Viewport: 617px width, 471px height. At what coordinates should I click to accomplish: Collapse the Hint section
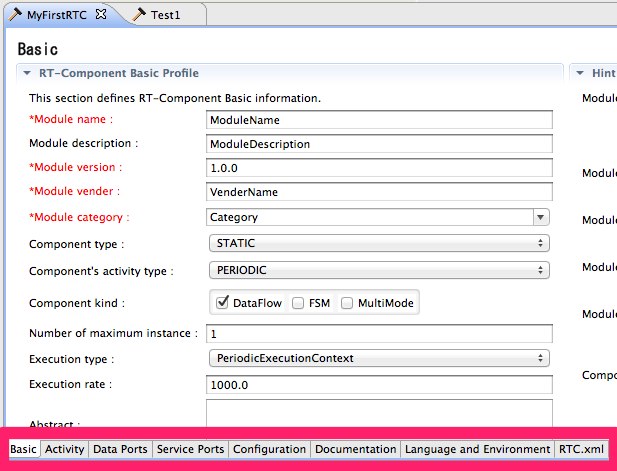click(x=580, y=73)
